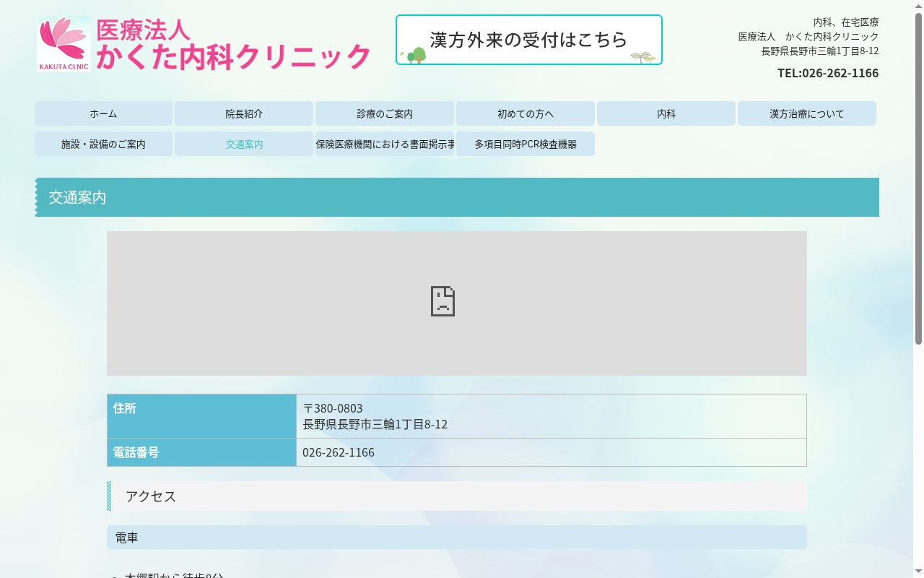Click the 医療法人 かくた内科クリニック title
924x578 pixels.
coord(233,44)
